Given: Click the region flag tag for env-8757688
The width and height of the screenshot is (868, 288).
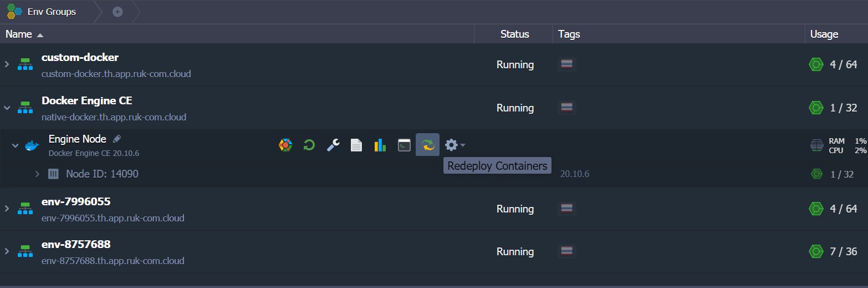Looking at the screenshot, I should pos(567,251).
